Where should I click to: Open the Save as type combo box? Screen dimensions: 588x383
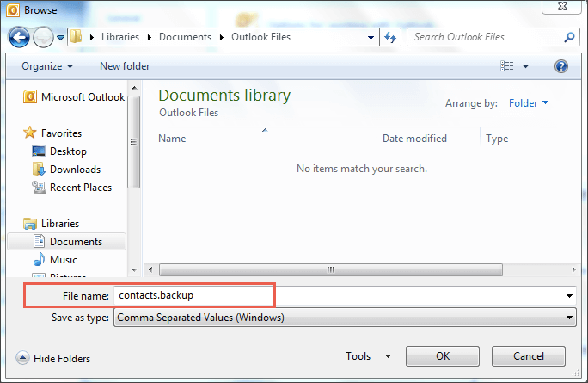click(x=345, y=318)
